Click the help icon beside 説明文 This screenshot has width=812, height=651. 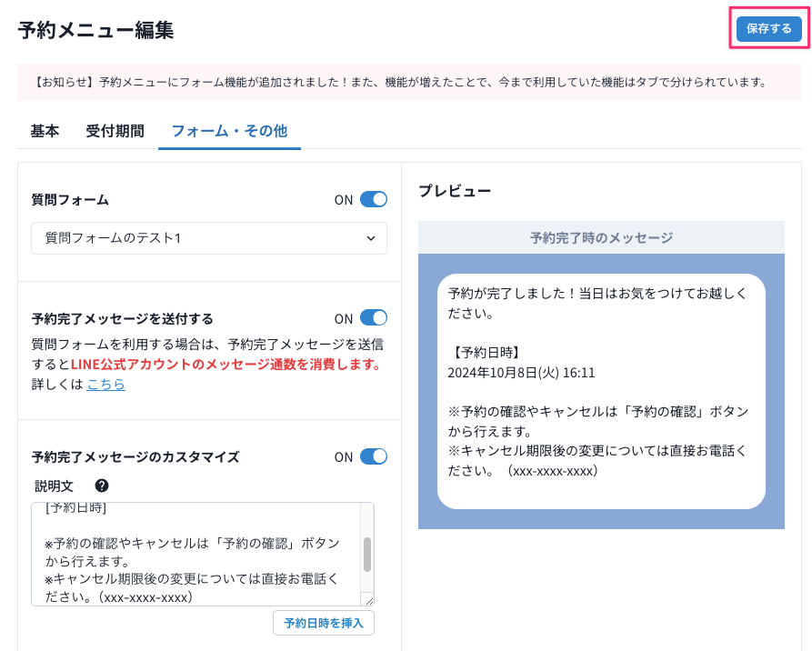[x=102, y=486]
